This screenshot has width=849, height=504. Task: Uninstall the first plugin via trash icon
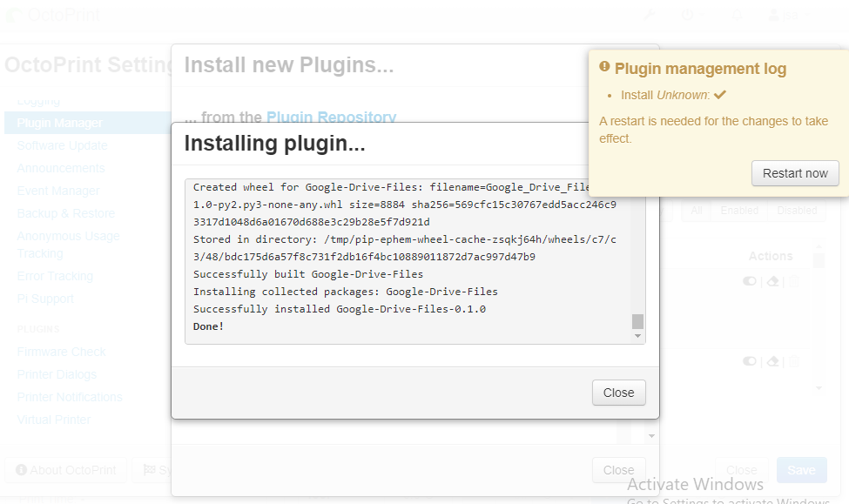pyautogui.click(x=794, y=281)
